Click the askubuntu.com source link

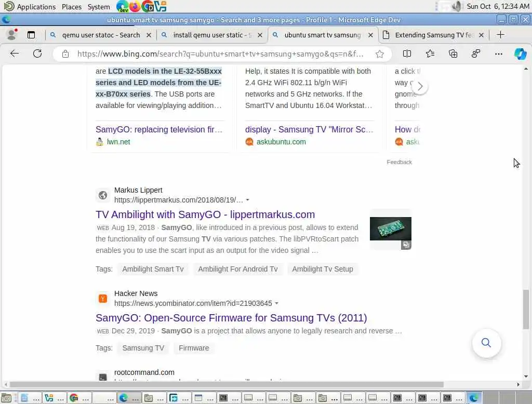281,142
